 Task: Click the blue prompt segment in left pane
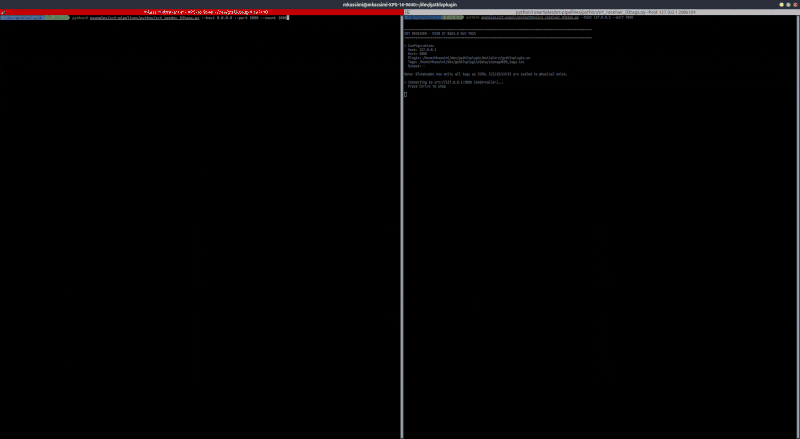coord(20,18)
